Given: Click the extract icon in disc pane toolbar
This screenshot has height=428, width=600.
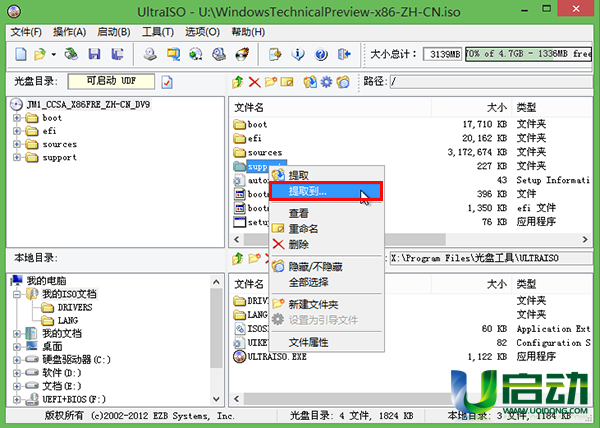Looking at the screenshot, I should click(x=310, y=82).
